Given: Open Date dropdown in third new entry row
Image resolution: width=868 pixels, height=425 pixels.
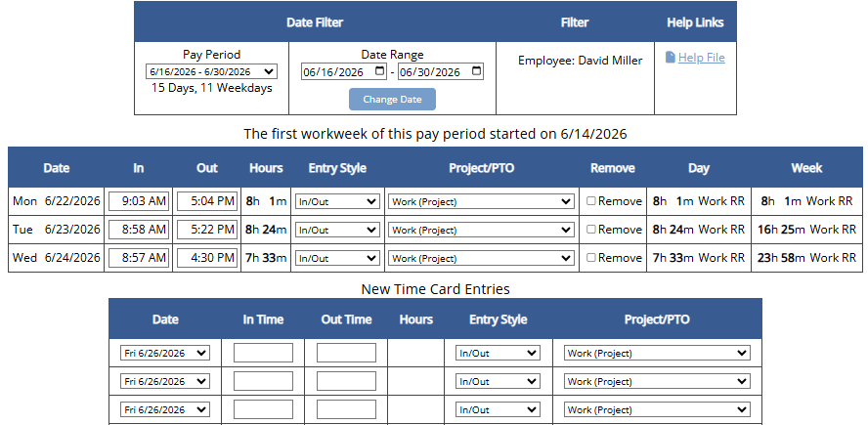Looking at the screenshot, I should click(x=165, y=409).
